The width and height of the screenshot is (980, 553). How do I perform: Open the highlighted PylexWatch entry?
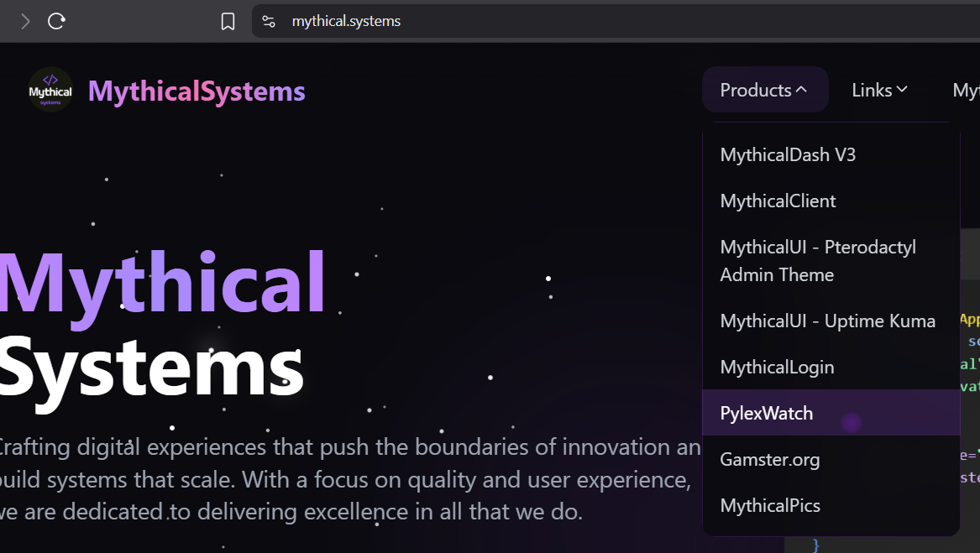coord(767,413)
